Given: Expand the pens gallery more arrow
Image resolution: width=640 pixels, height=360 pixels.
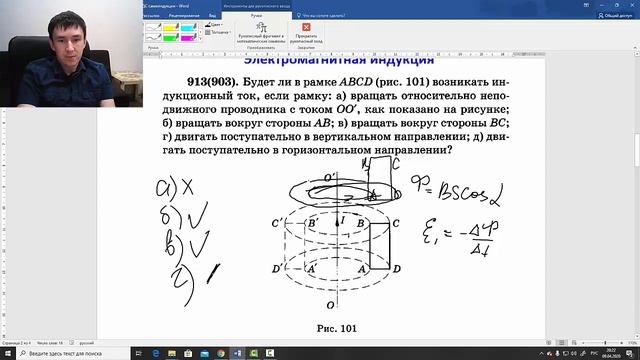Looking at the screenshot, I should tap(200, 39).
